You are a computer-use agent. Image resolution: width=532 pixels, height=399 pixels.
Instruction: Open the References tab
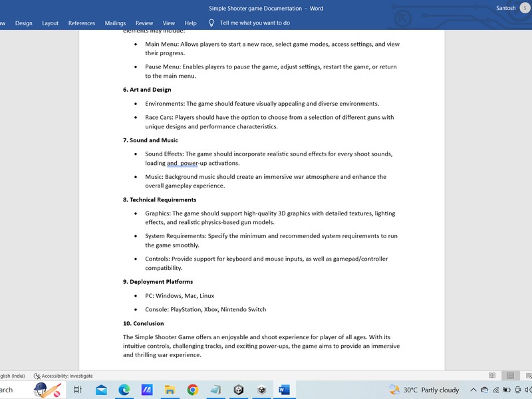(x=81, y=23)
